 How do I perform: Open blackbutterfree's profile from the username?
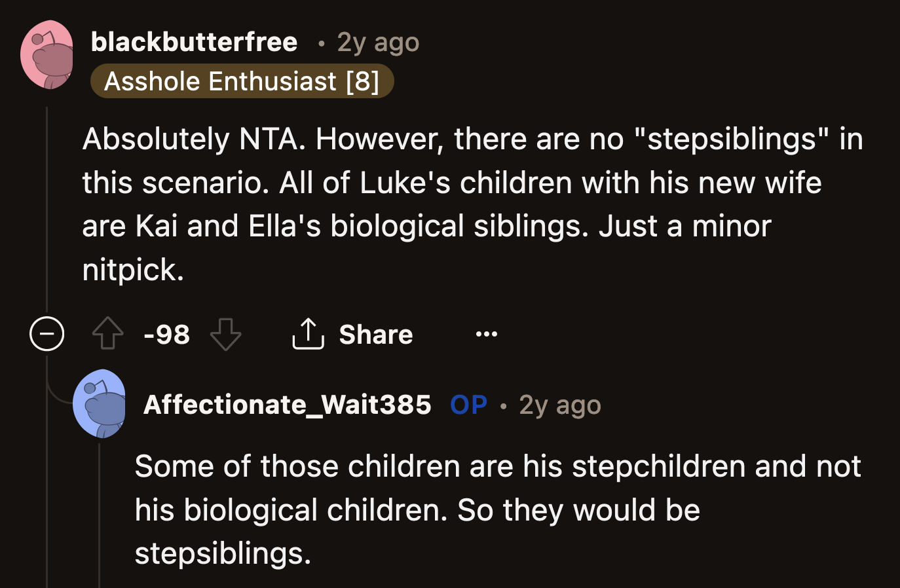pos(195,41)
